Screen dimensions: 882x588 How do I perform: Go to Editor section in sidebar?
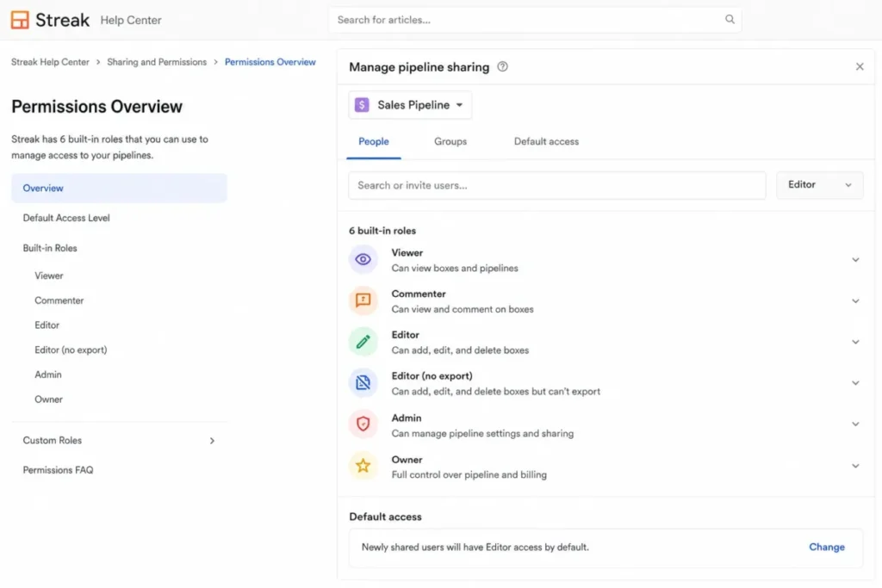point(47,325)
